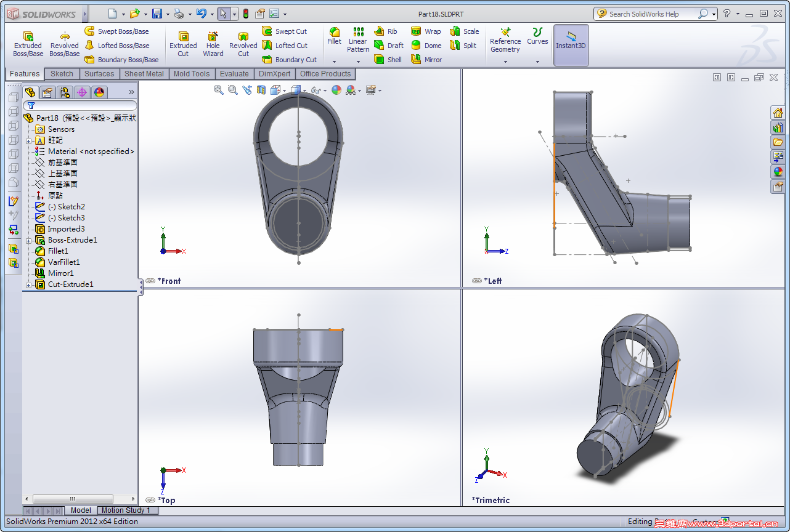Image resolution: width=790 pixels, height=532 pixels.
Task: Open the Edit Appearance color ball
Action: coord(336,90)
